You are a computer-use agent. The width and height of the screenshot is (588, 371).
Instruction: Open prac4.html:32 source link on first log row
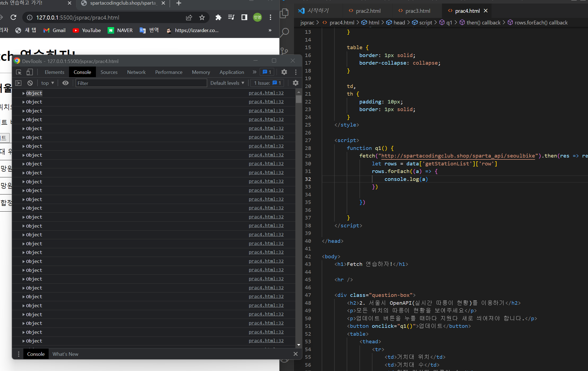[x=266, y=93]
